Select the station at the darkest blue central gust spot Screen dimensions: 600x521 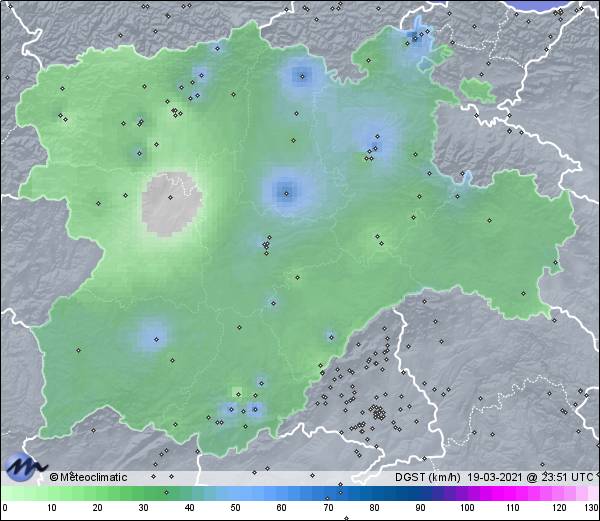(x=286, y=194)
